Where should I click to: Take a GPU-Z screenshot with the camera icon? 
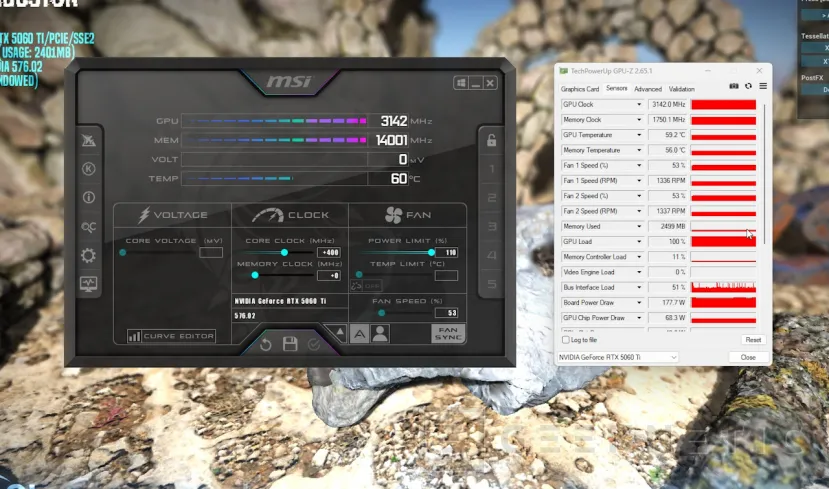(x=734, y=86)
